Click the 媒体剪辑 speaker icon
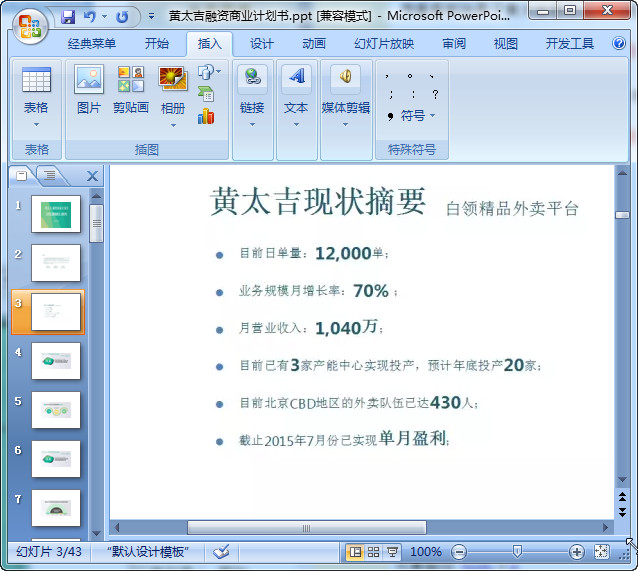The width and height of the screenshot is (638, 571). click(345, 77)
